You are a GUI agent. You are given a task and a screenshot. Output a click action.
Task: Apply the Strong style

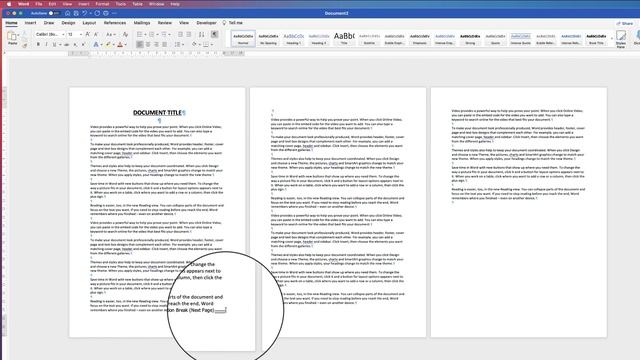[x=470, y=38]
